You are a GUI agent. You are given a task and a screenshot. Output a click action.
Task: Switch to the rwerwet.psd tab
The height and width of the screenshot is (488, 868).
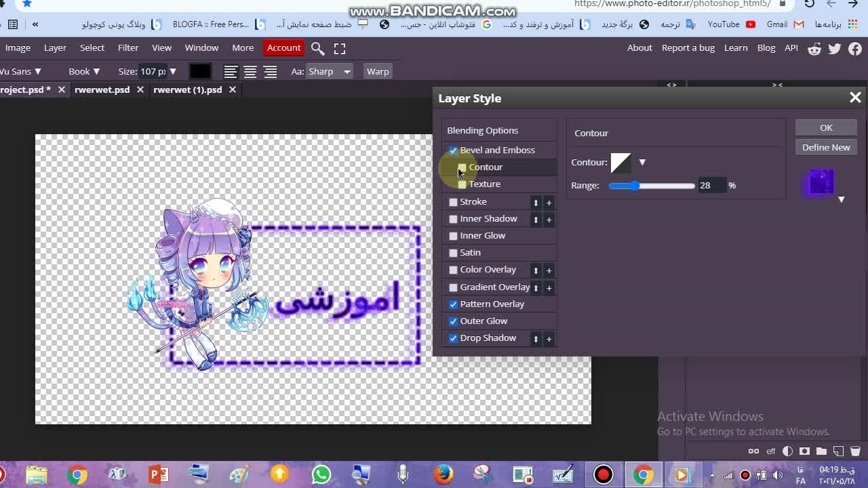(x=102, y=89)
